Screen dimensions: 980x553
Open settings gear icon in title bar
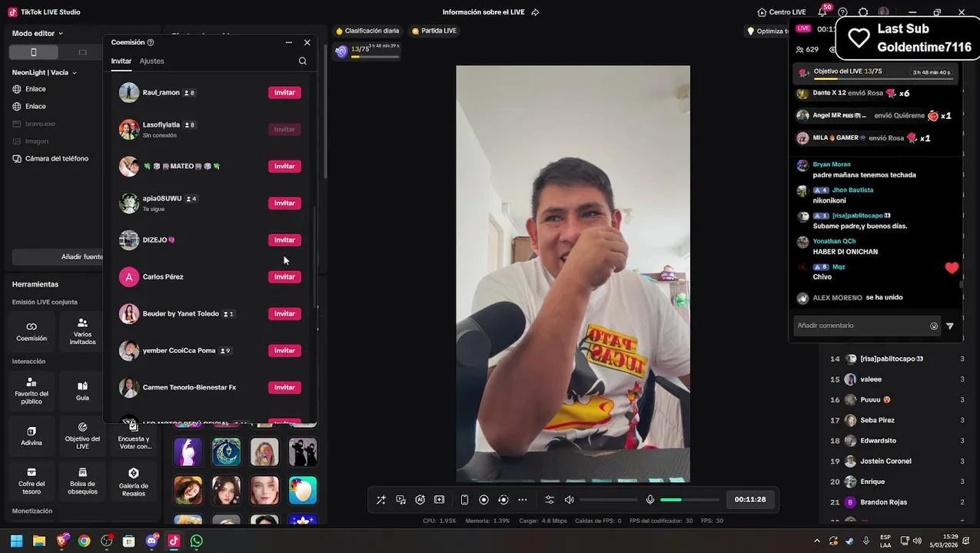863,12
